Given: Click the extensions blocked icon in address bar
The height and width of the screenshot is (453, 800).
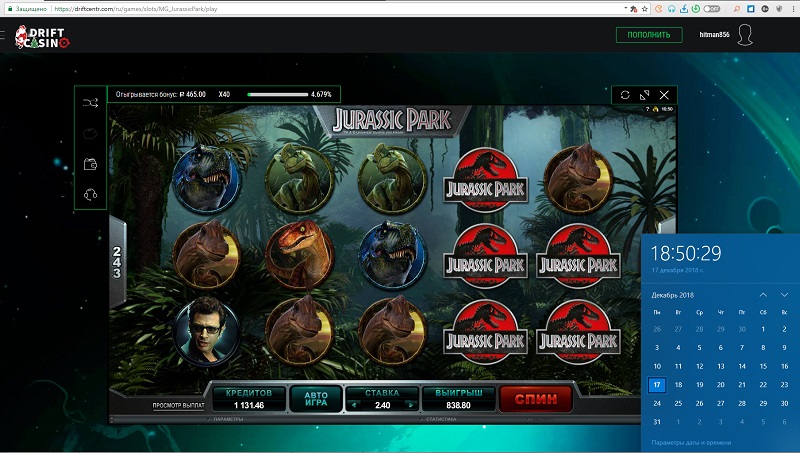Looking at the screenshot, I should point(634,9).
